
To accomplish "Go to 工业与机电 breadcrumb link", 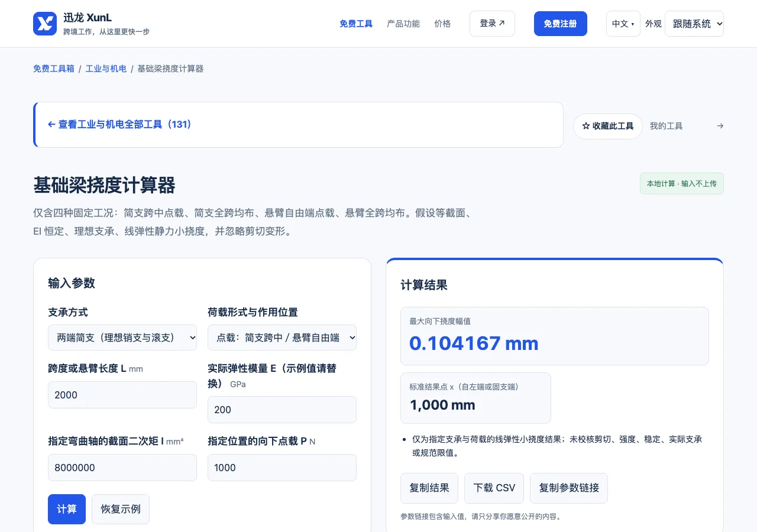I will (x=106, y=69).
